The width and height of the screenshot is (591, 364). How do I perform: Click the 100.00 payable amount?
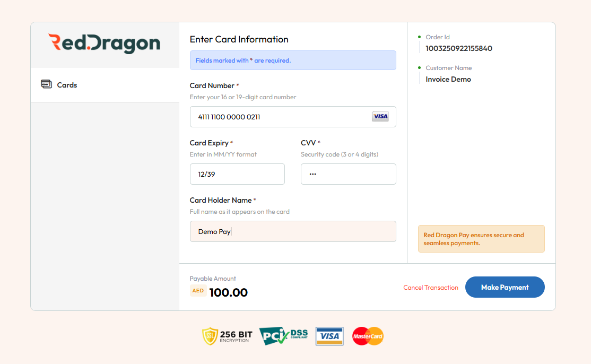click(229, 292)
